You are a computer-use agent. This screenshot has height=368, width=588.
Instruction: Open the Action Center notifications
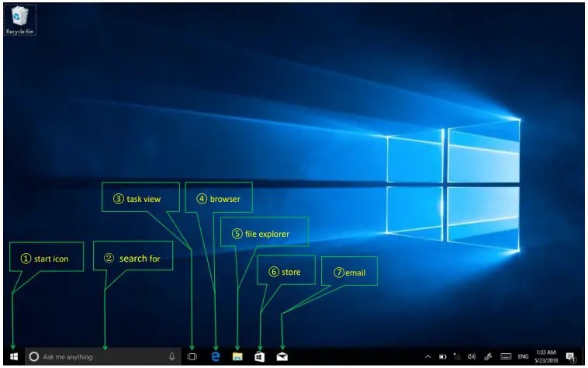[x=571, y=357]
